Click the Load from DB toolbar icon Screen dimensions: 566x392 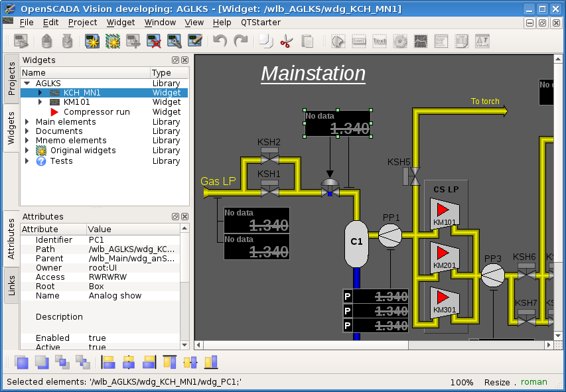pyautogui.click(x=46, y=41)
